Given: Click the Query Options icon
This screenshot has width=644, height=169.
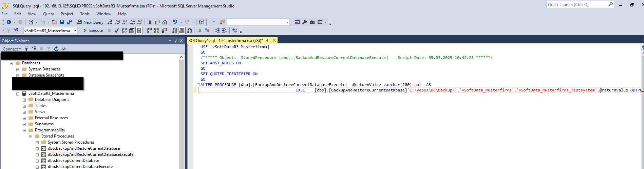Looking at the screenshot, I should pos(132,30).
